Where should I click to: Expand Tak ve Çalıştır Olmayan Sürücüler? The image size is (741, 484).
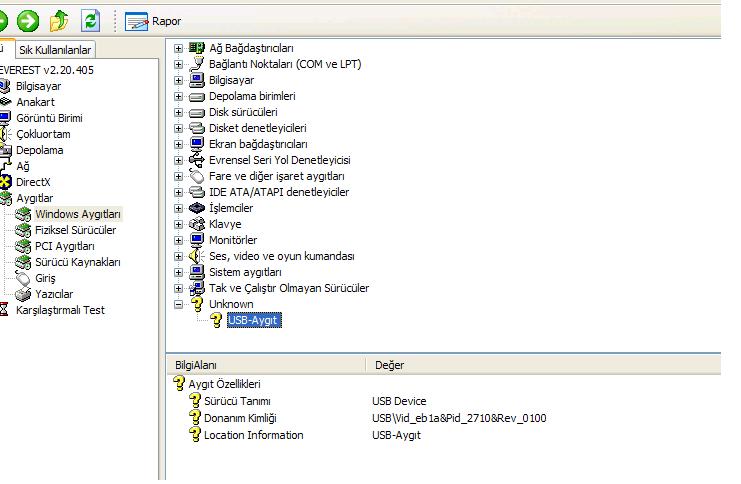pos(178,289)
